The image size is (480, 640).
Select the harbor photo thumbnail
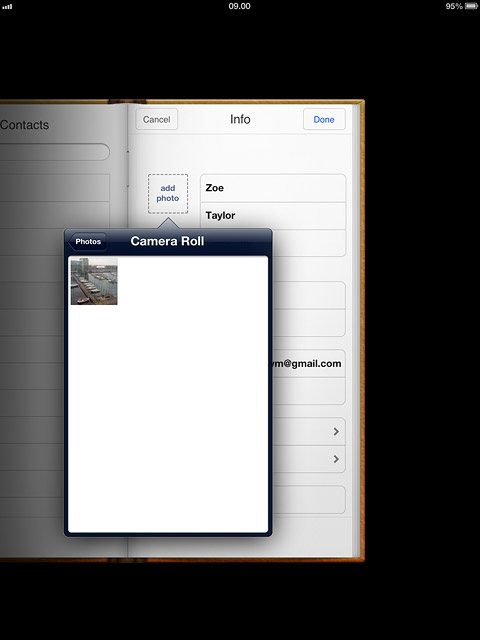tap(94, 281)
